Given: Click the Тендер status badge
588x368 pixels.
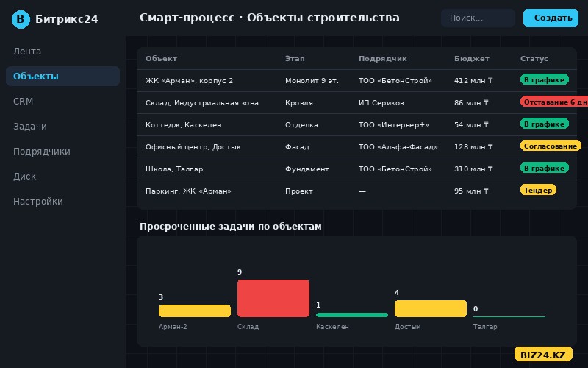Looking at the screenshot, I should click(538, 190).
